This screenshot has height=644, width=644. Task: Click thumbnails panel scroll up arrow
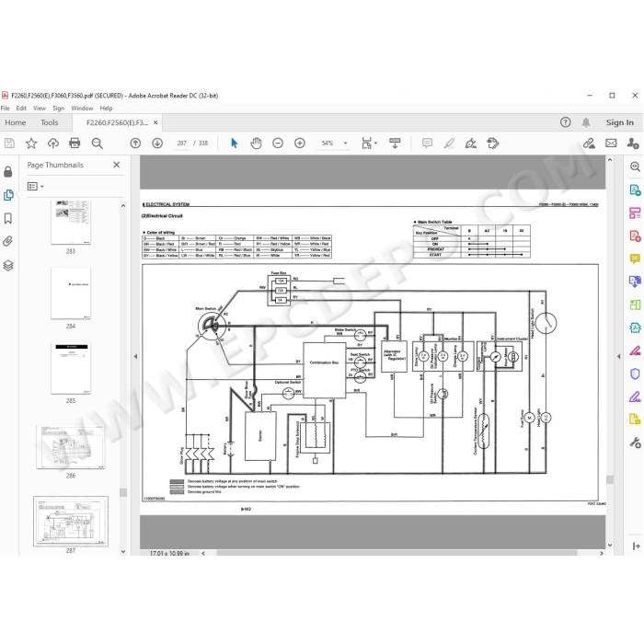(x=123, y=205)
